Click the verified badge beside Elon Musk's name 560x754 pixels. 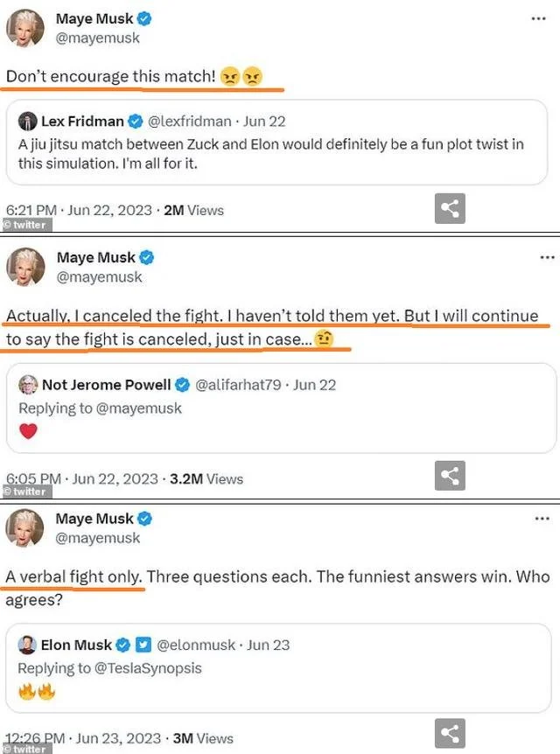tap(123, 645)
